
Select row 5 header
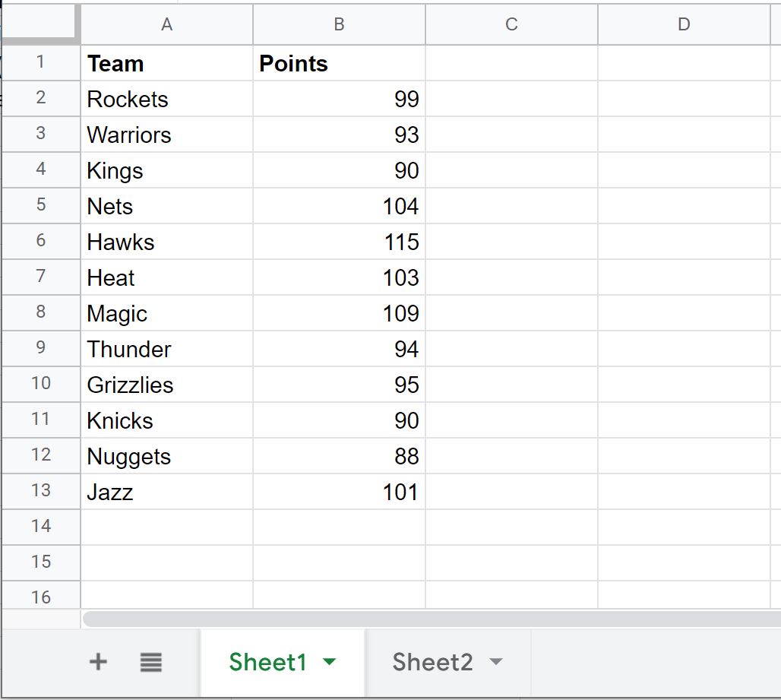[41, 205]
